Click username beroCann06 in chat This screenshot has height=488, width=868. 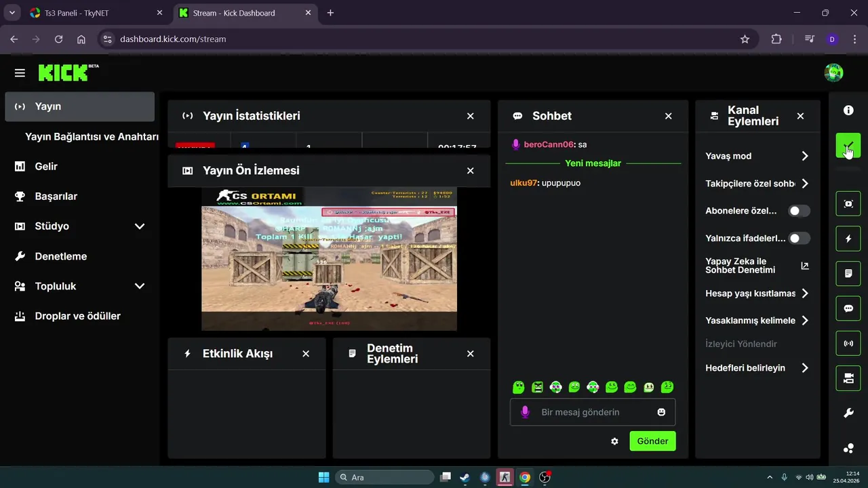pos(549,144)
